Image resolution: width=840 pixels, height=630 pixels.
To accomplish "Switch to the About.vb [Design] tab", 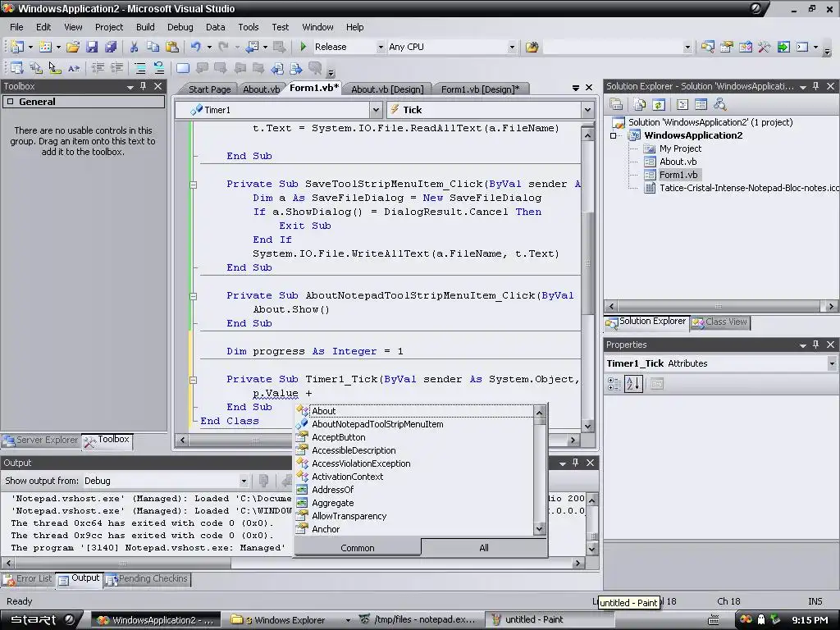I will click(387, 89).
